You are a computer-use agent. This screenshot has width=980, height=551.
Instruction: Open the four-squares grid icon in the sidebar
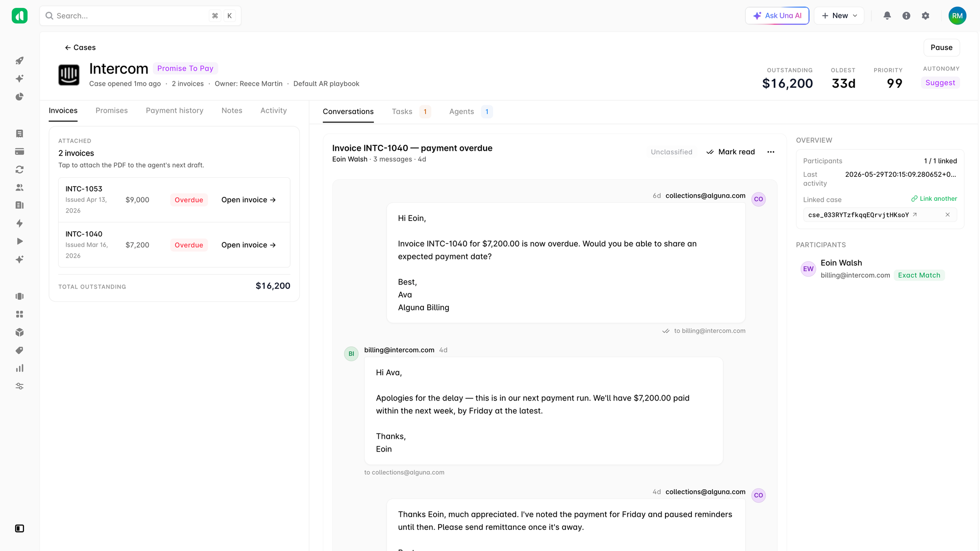pos(20,314)
